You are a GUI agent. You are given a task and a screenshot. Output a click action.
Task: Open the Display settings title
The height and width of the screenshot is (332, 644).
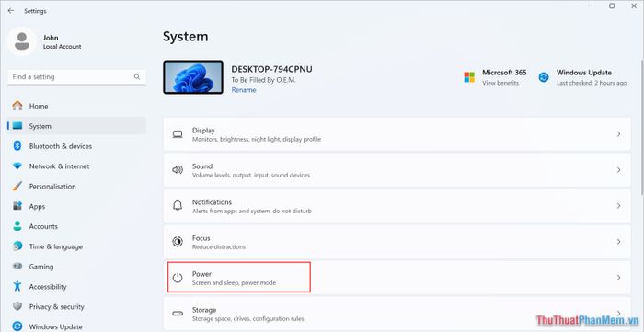coord(203,130)
